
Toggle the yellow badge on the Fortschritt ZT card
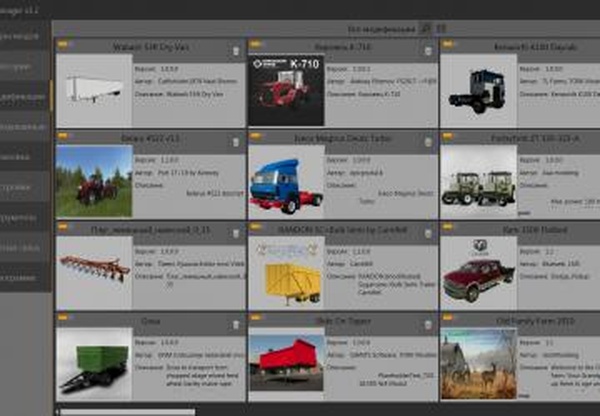point(447,135)
